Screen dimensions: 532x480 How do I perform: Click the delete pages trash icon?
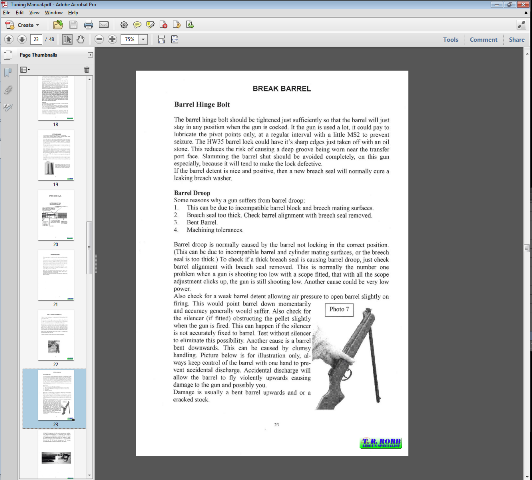87,70
